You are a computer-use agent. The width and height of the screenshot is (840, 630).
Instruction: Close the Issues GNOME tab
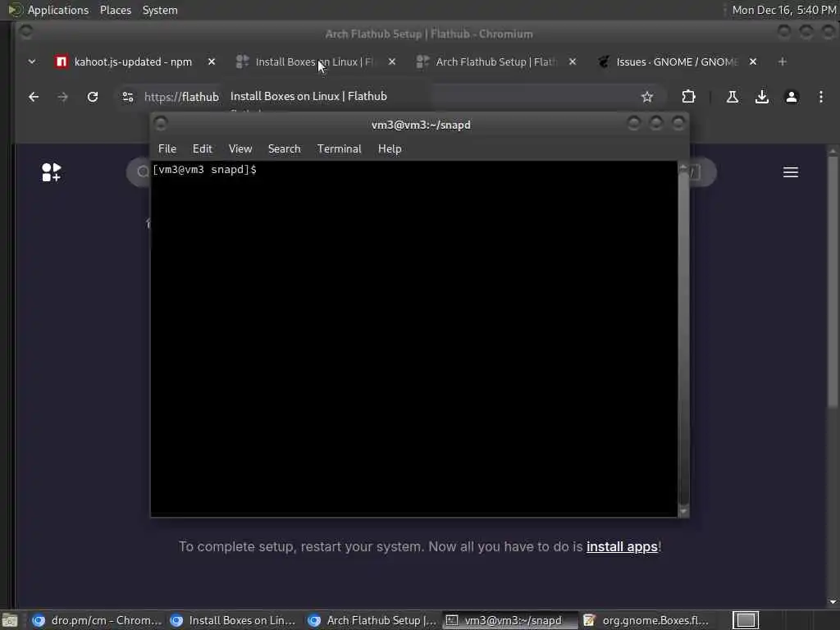point(753,62)
